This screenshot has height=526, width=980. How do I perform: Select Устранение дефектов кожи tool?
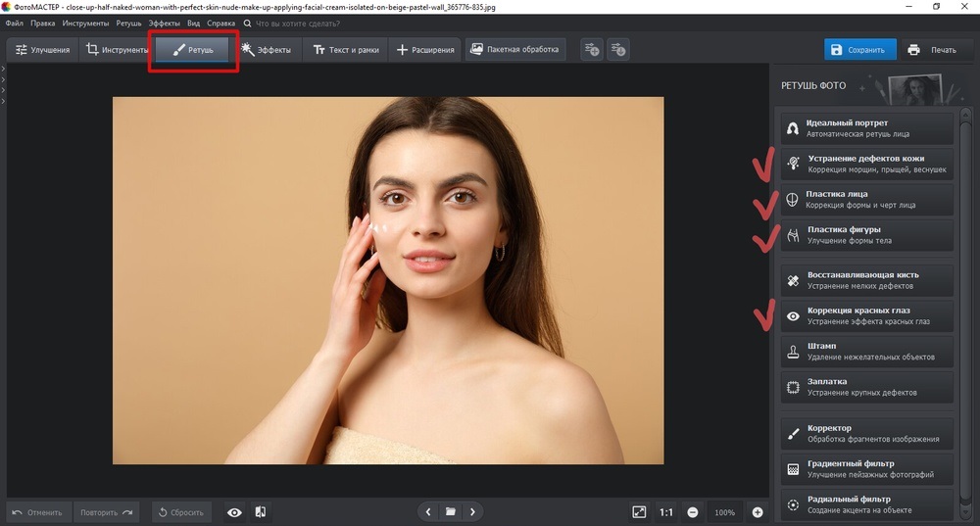coord(866,164)
